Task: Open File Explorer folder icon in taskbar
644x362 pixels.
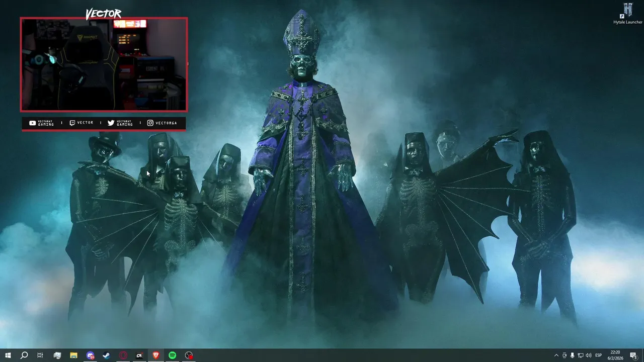Action: 73,355
